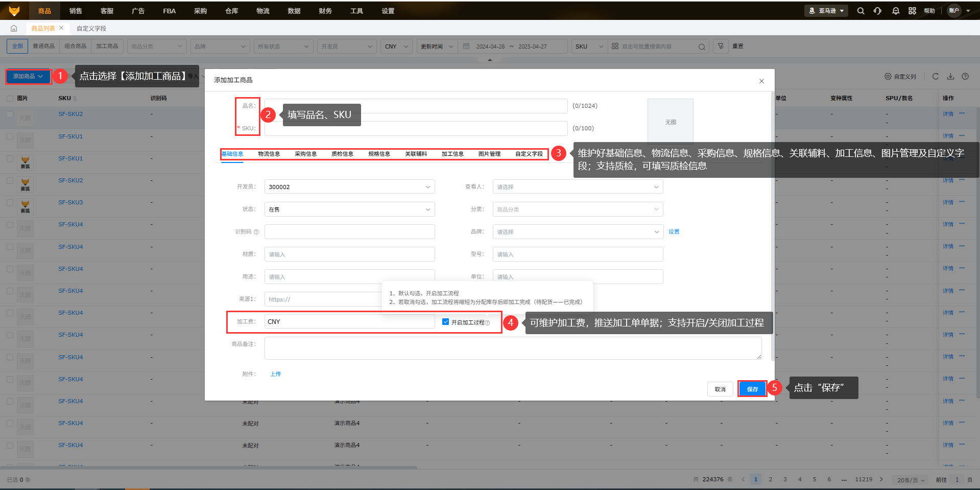
Task: Click the refresh icon above the table
Action: (x=935, y=77)
